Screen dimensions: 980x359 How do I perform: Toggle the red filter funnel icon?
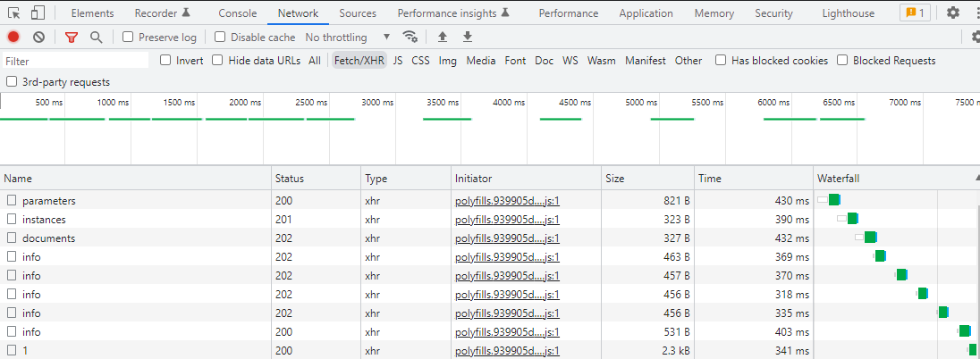[x=72, y=37]
